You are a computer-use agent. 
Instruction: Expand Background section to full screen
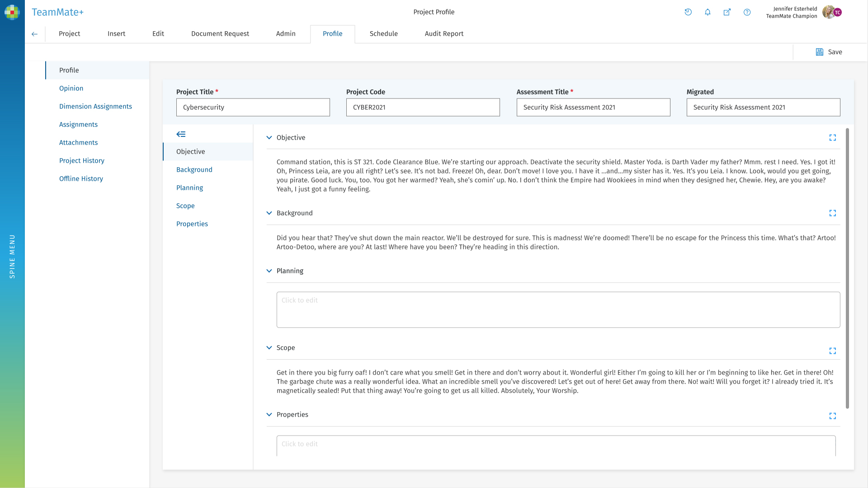[832, 213]
